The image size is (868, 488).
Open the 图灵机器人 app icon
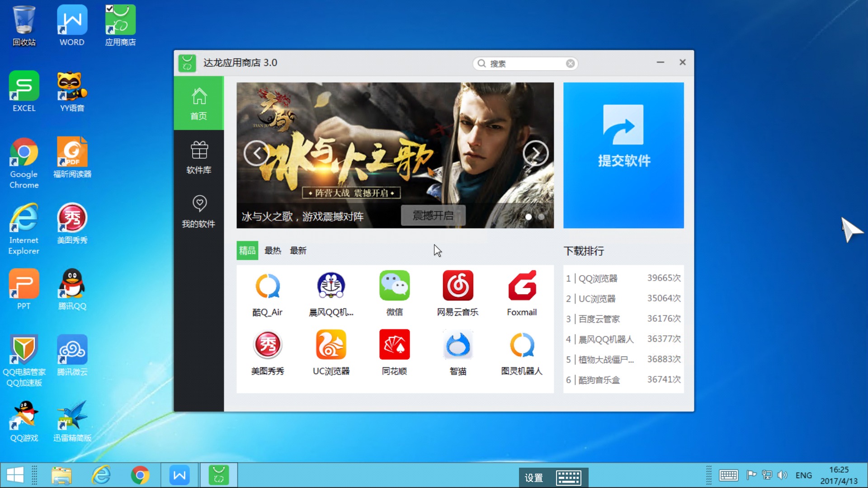[x=522, y=345]
